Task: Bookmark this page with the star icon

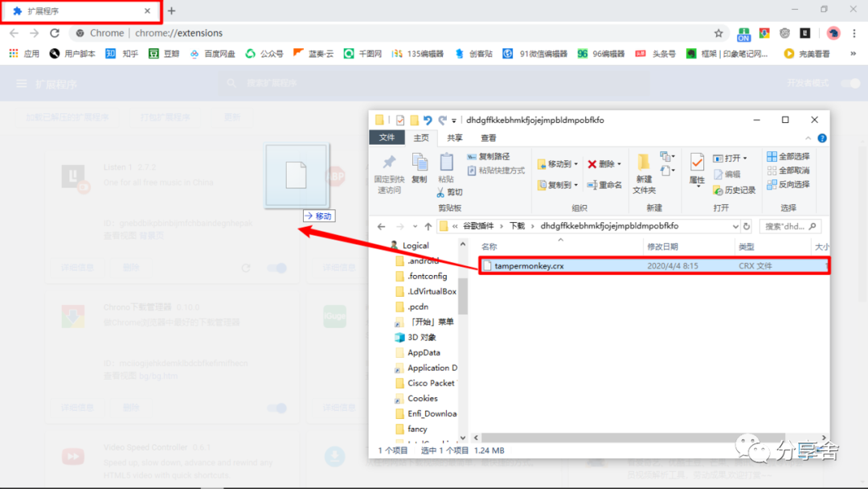Action: 719,33
